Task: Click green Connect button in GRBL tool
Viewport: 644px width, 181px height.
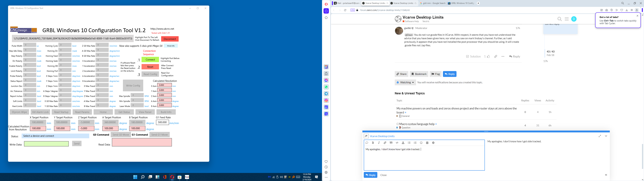Action: pos(150,60)
